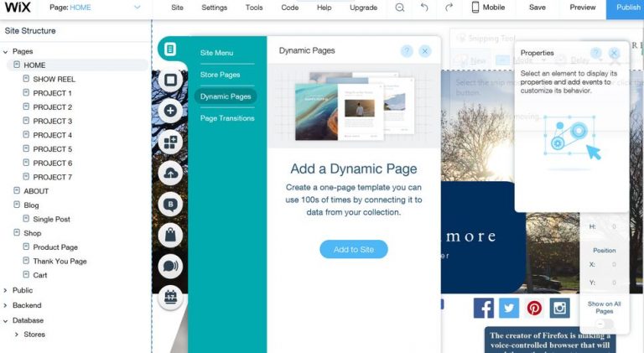Click the Y position value field
Image resolution: width=644 pixels, height=353 pixels.
pos(614,283)
